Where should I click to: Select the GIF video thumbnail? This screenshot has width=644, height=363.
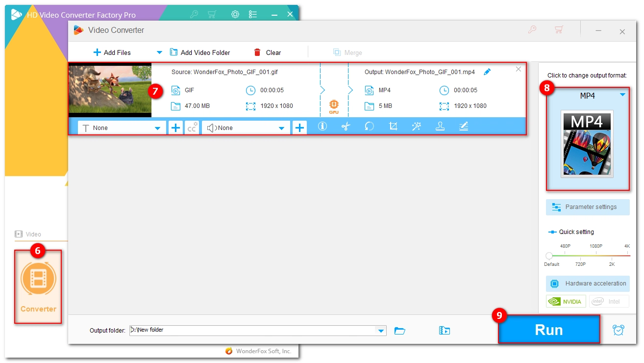(110, 89)
